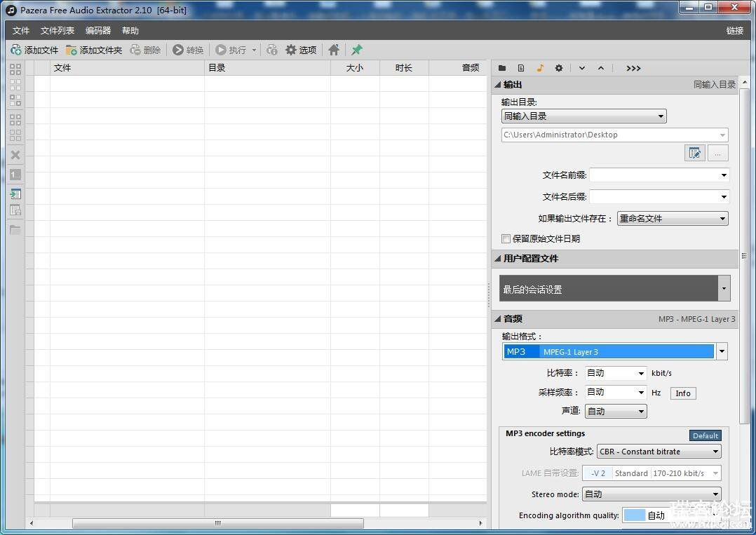Viewport: 756px width, 535px height.
Task: Click the Default button in MP3 encoder settings
Action: coord(706,435)
